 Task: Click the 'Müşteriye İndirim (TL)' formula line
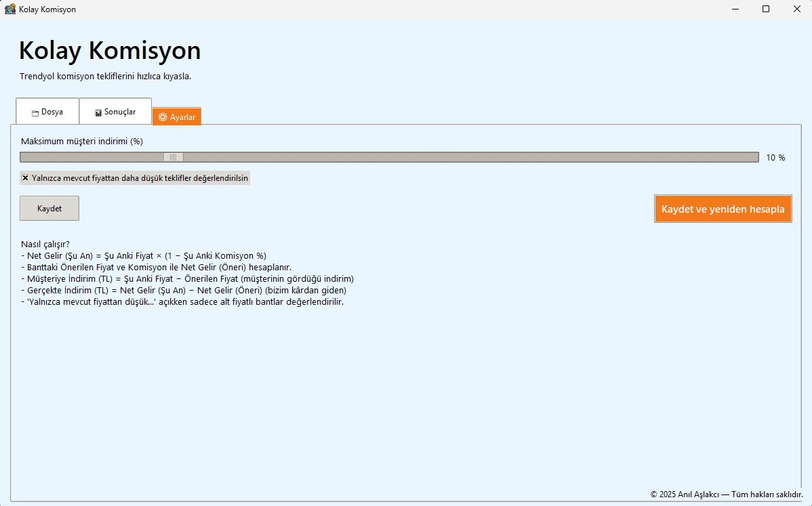pyautogui.click(x=188, y=279)
